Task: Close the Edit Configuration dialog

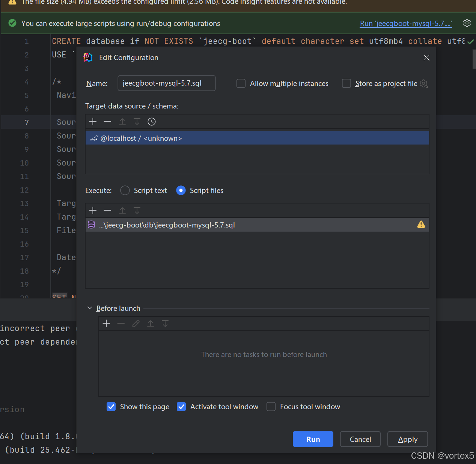Action: tap(426, 57)
